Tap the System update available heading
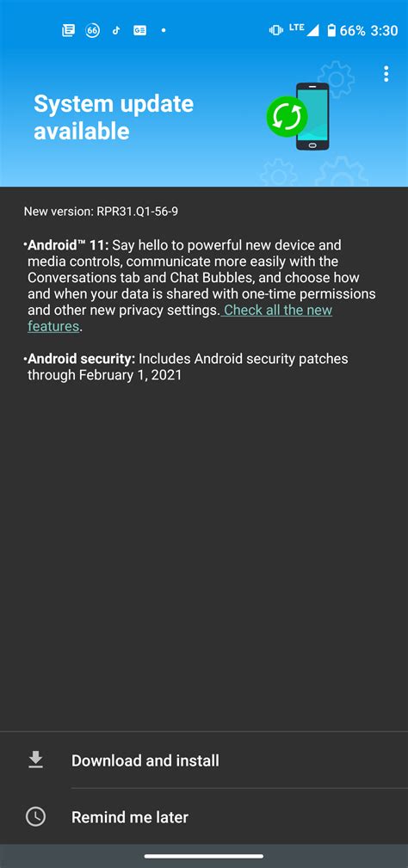The image size is (408, 868). click(114, 117)
